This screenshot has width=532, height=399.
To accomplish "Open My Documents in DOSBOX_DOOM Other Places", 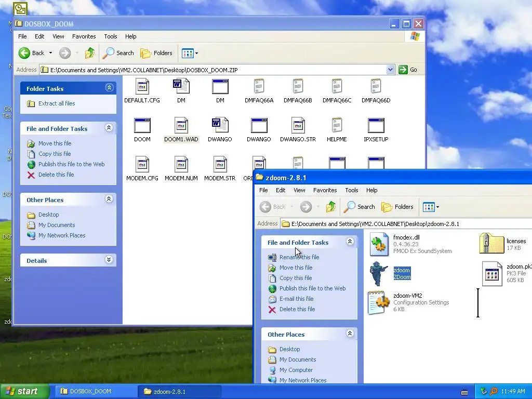I will [57, 225].
